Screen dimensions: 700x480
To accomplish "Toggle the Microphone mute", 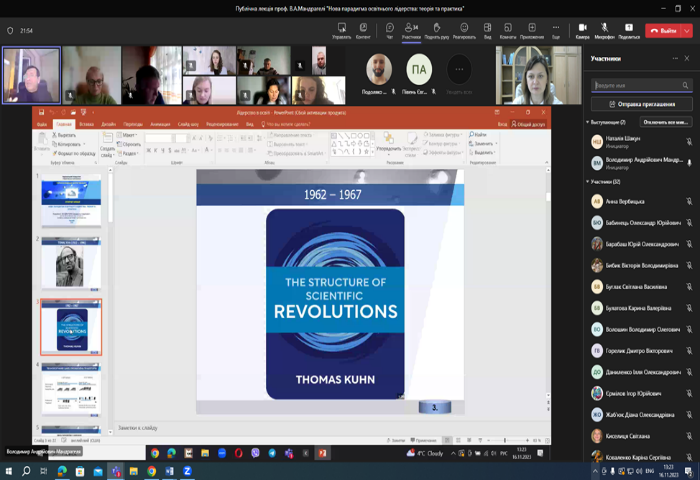I will point(605,29).
